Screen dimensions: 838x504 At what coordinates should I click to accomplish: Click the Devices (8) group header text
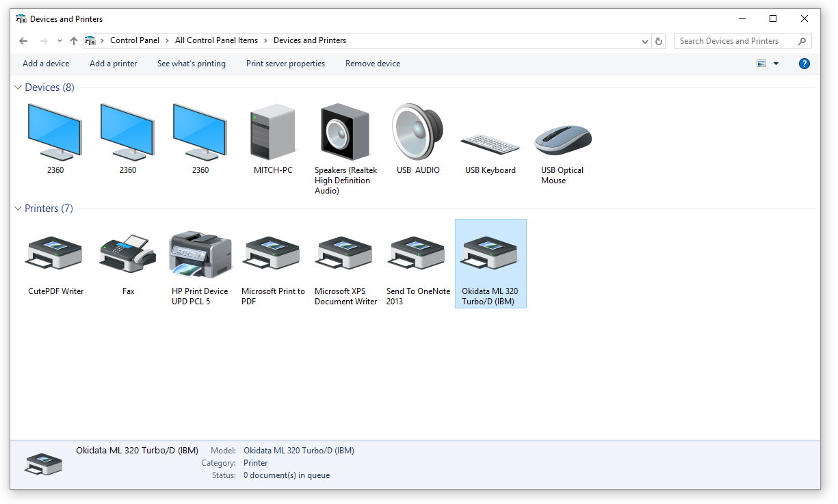coord(50,88)
